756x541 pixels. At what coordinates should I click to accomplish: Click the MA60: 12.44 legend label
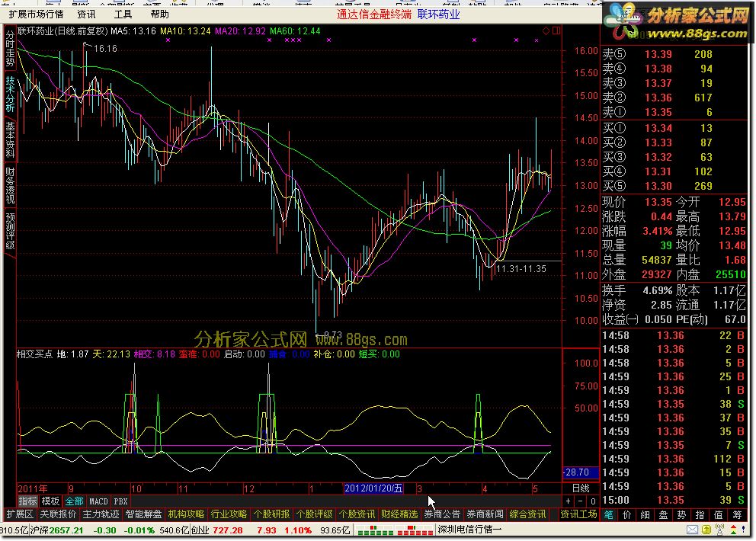click(295, 31)
